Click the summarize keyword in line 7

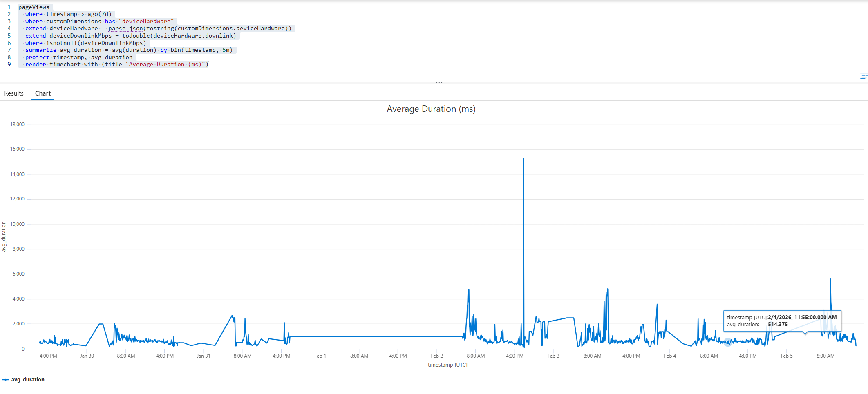pos(41,50)
